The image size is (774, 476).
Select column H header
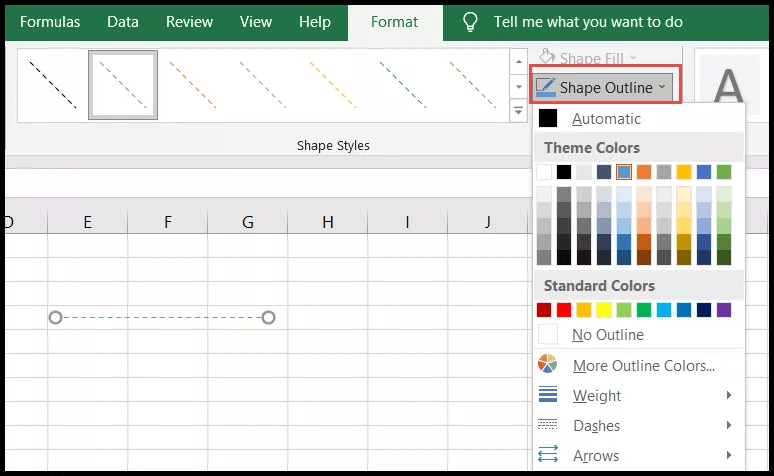(x=327, y=222)
